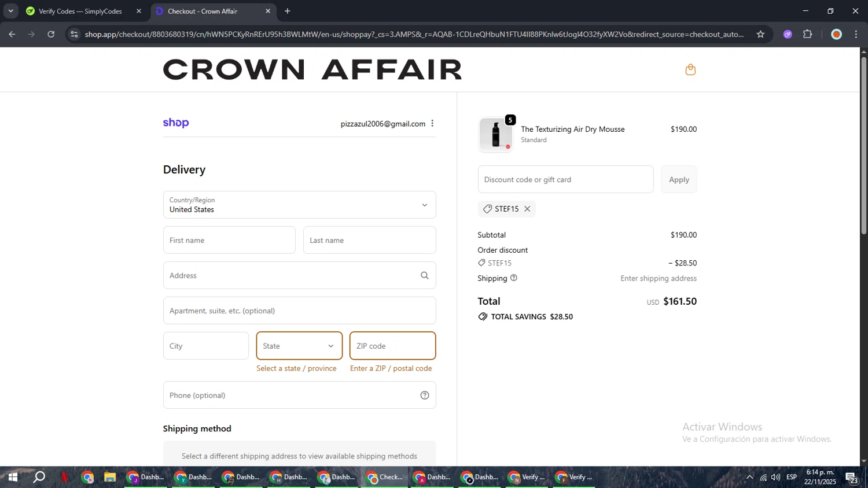The width and height of the screenshot is (868, 488).
Task: Remove the STEF15 discount code
Action: point(527,209)
